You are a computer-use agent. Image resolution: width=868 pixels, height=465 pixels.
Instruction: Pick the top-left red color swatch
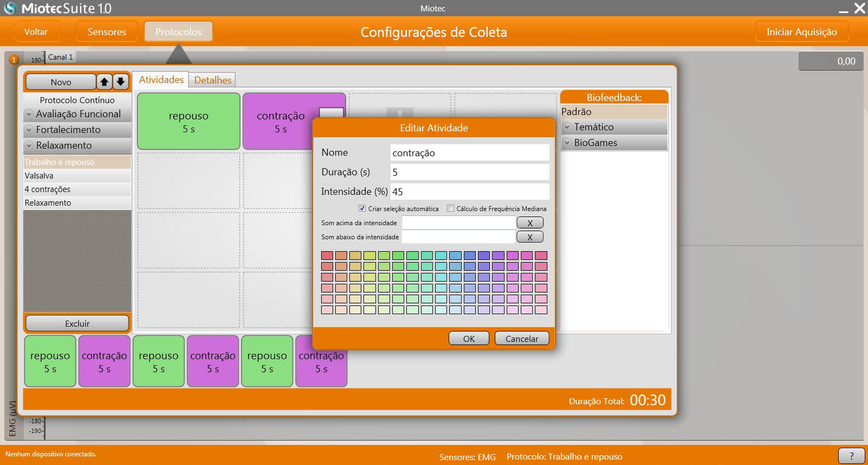point(327,256)
